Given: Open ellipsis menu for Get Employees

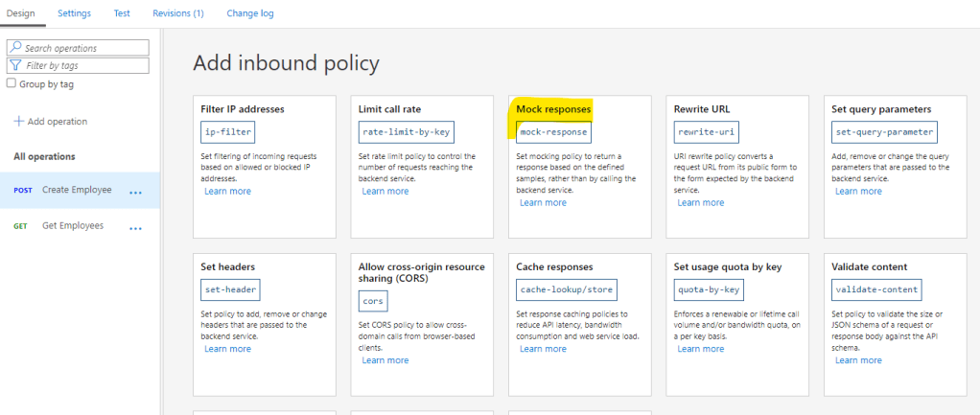Looking at the screenshot, I should coord(135,226).
